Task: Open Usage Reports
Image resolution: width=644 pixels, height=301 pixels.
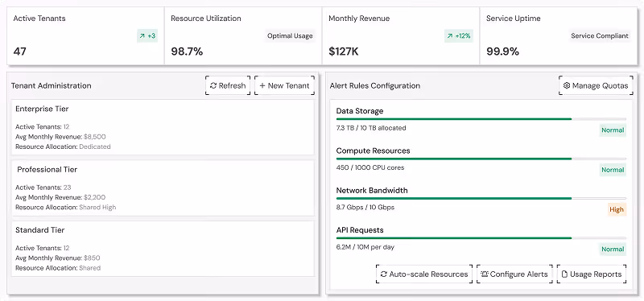Action: [592, 274]
